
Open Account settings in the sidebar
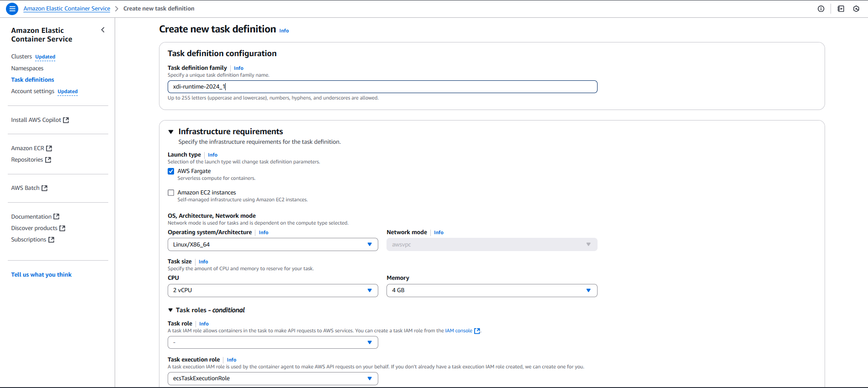tap(32, 91)
